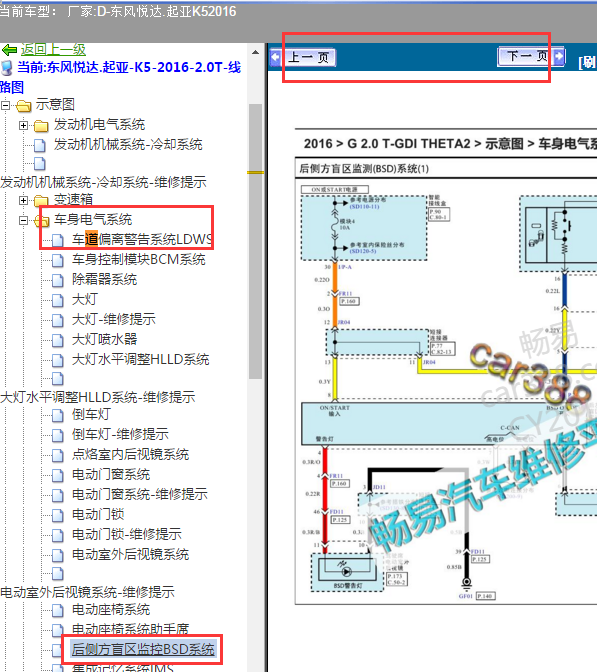
Task: Click the (SD120-5) fuse distribution reference
Action: click(363, 251)
